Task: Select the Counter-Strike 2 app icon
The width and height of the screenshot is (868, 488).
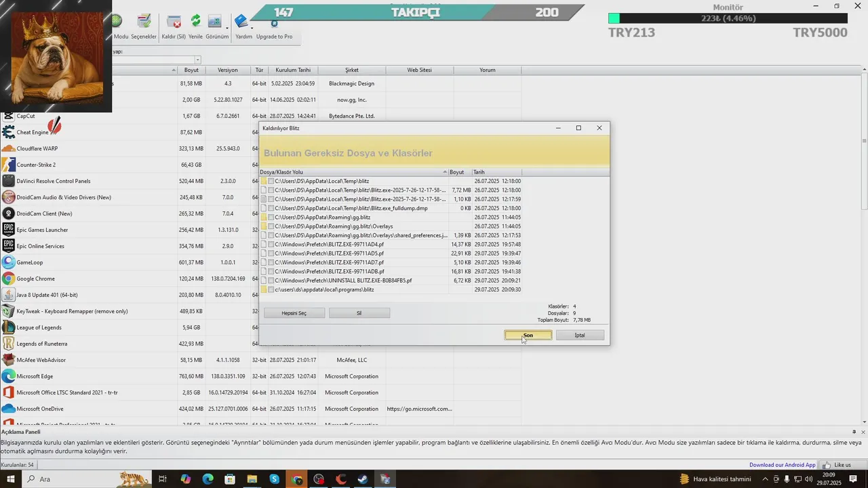Action: [x=8, y=165]
